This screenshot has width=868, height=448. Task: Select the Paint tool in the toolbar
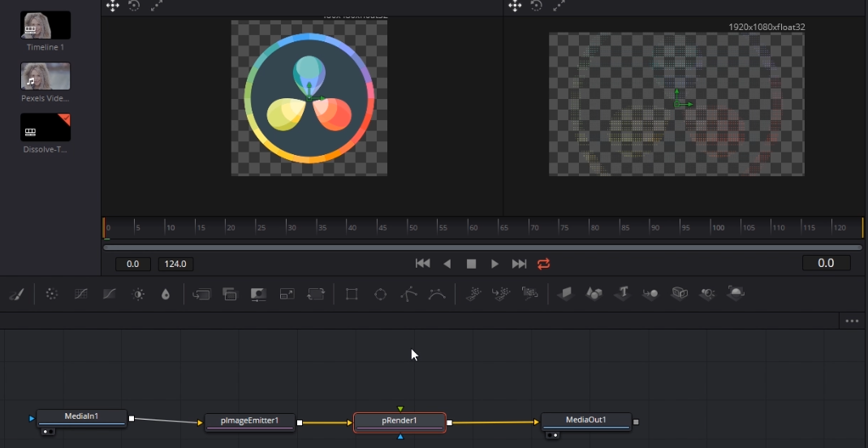16,295
